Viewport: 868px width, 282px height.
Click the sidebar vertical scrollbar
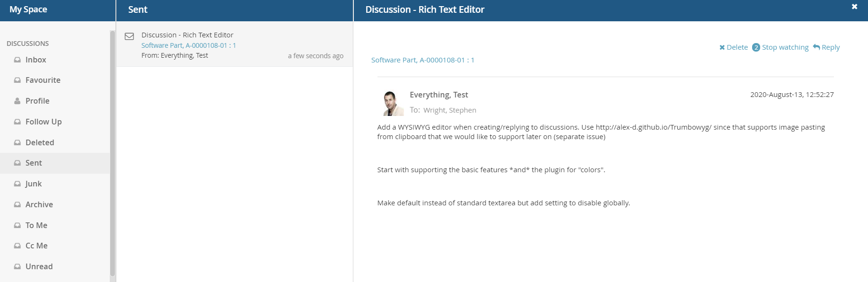click(113, 151)
